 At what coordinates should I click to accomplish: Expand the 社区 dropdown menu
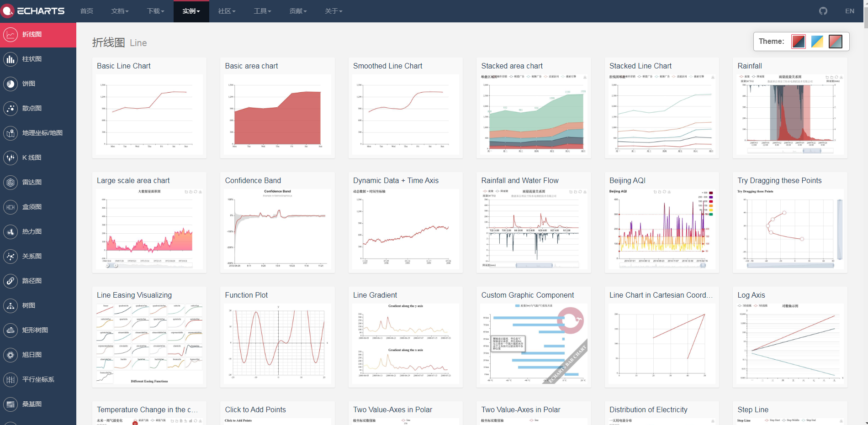[227, 11]
